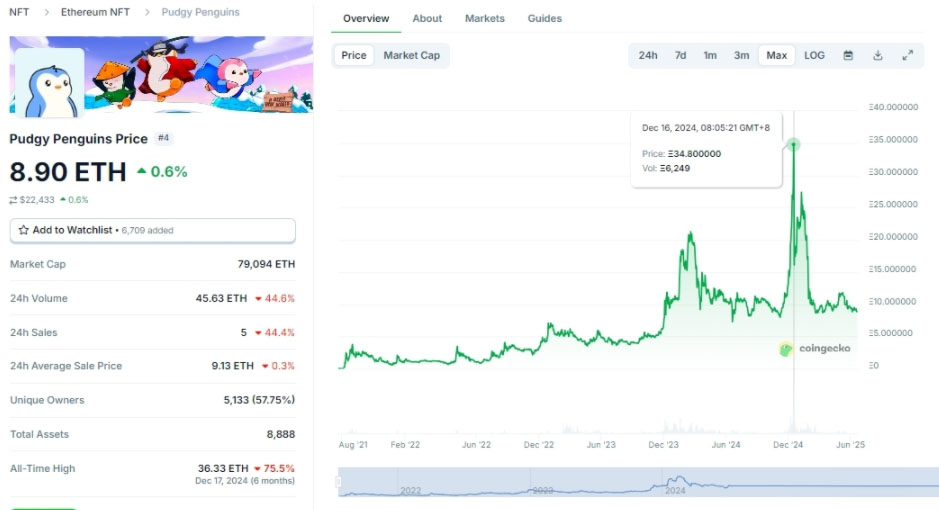
Task: Toggle the chart to Market Cap view
Action: [411, 55]
